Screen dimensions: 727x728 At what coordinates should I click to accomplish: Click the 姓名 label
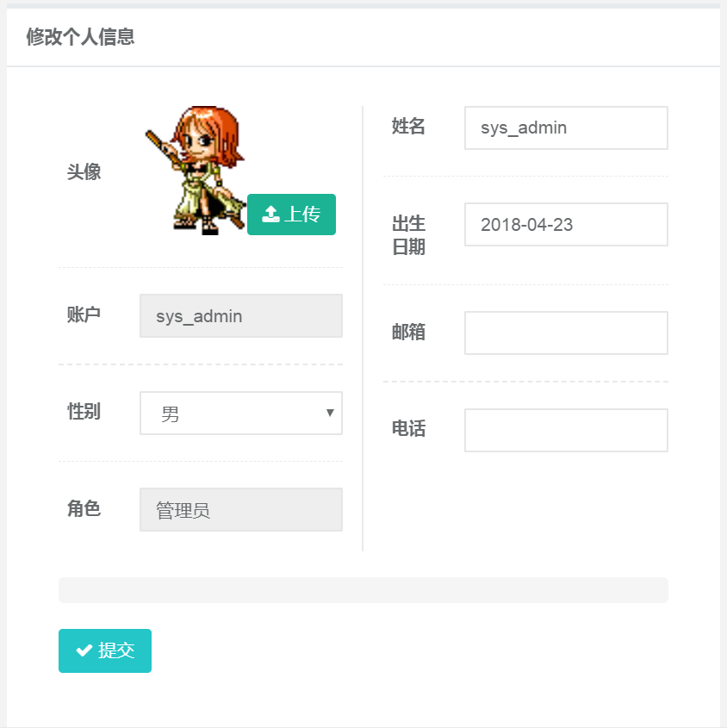tap(408, 127)
